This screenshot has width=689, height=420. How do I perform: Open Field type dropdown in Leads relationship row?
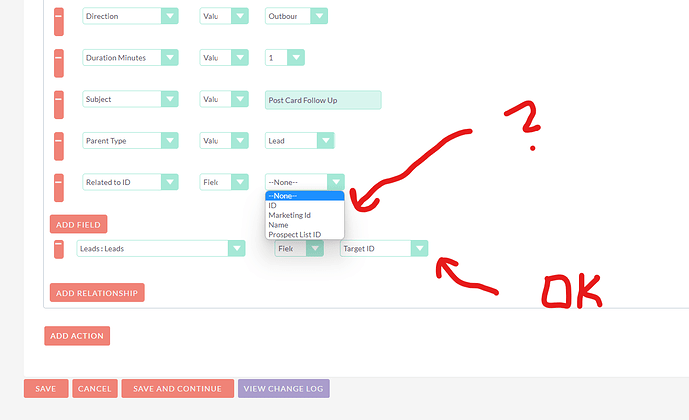(x=299, y=249)
